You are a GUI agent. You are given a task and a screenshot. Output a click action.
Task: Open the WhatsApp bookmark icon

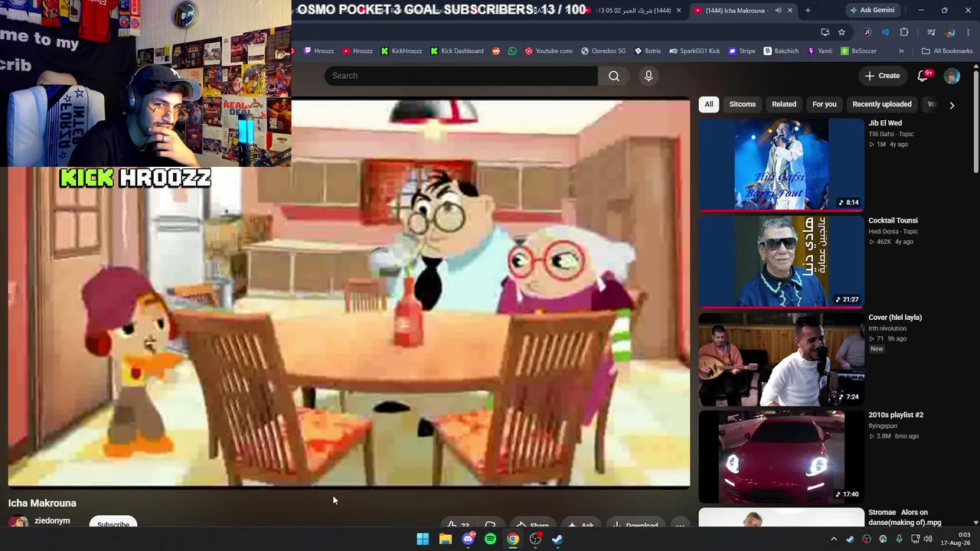point(513,51)
